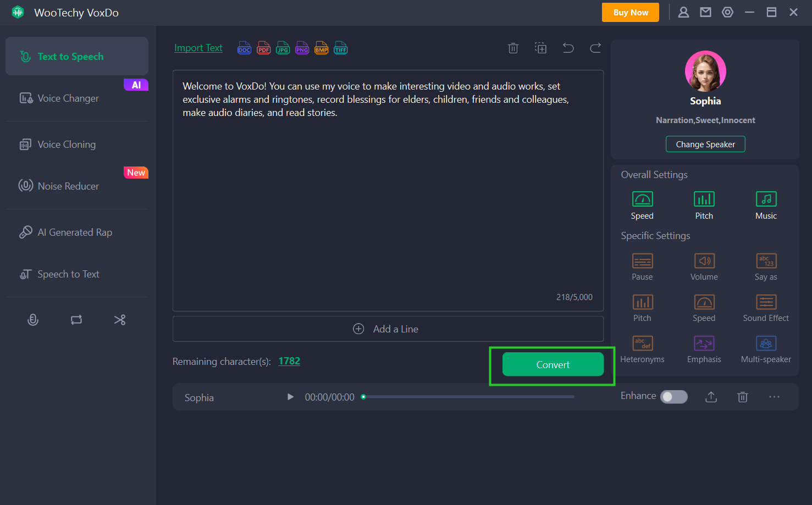
Task: Open the Voice Cloning tool
Action: pos(66,144)
